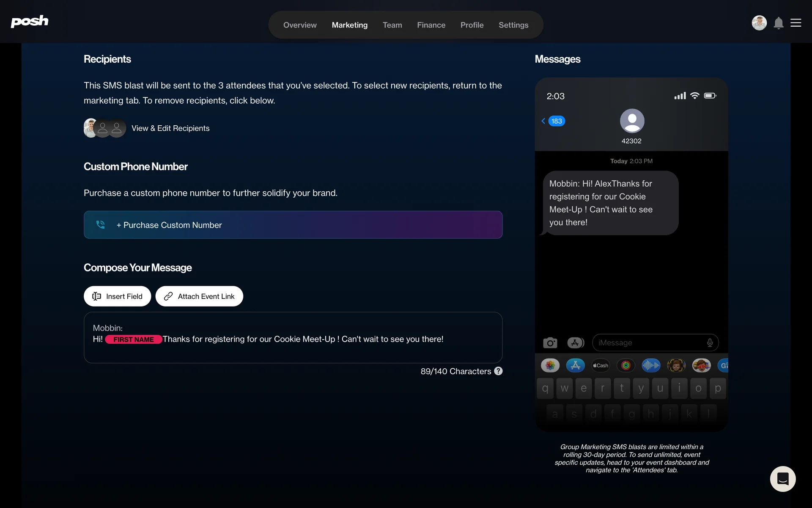The height and width of the screenshot is (508, 812).
Task: Open the Finance tab
Action: (431, 25)
